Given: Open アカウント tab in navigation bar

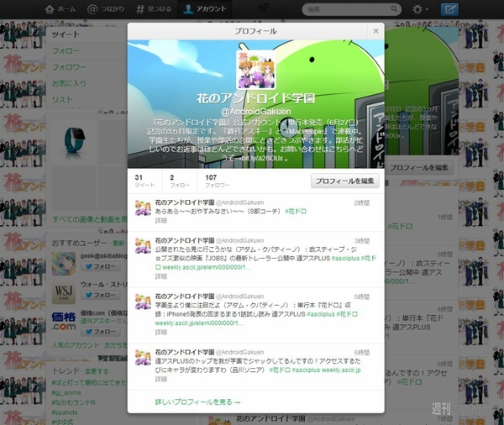Looking at the screenshot, I should (x=204, y=9).
